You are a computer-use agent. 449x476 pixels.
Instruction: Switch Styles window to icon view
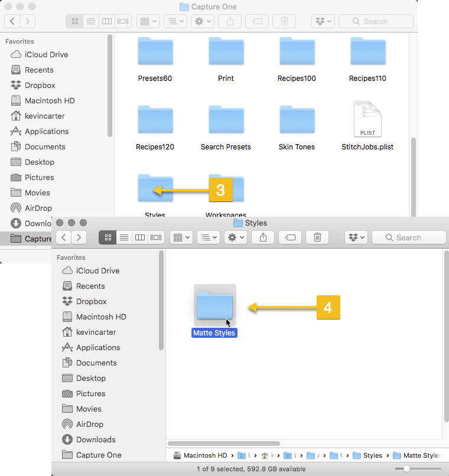tap(108, 237)
